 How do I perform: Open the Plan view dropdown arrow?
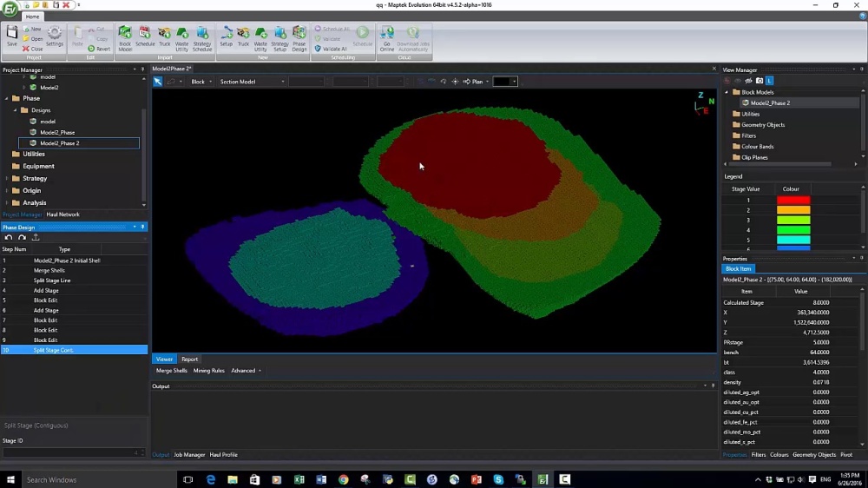[487, 82]
